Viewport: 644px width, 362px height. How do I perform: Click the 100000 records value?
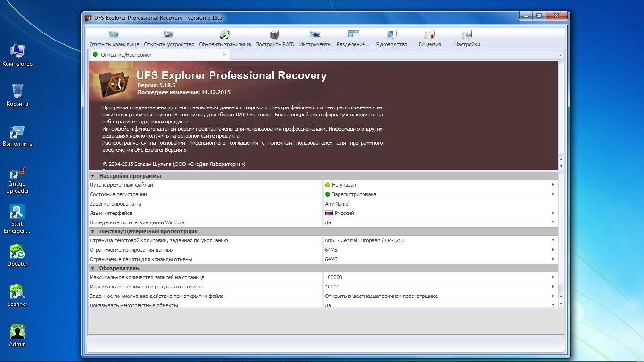[x=334, y=277]
